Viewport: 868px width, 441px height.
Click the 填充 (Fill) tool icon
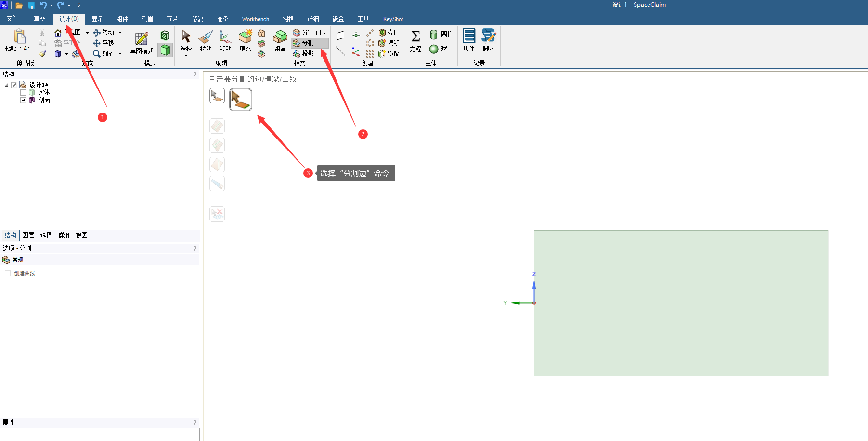tap(245, 40)
